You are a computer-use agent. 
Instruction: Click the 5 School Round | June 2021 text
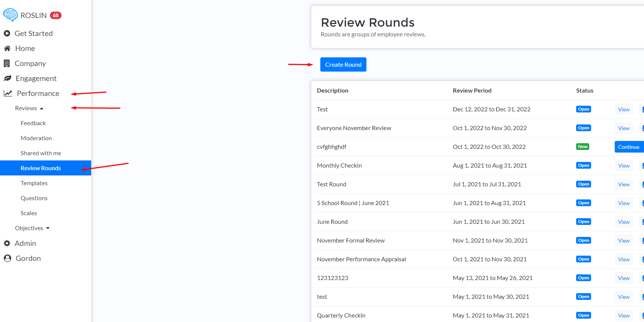(x=353, y=203)
